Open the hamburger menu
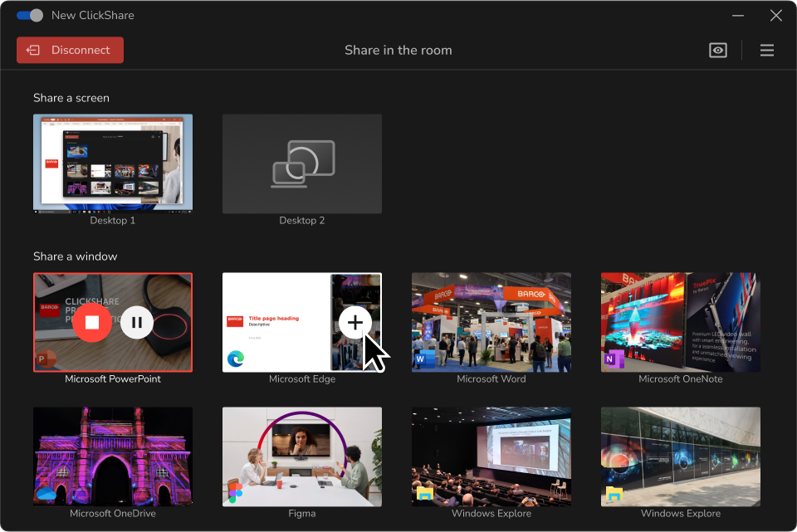This screenshot has height=532, width=797. click(766, 50)
